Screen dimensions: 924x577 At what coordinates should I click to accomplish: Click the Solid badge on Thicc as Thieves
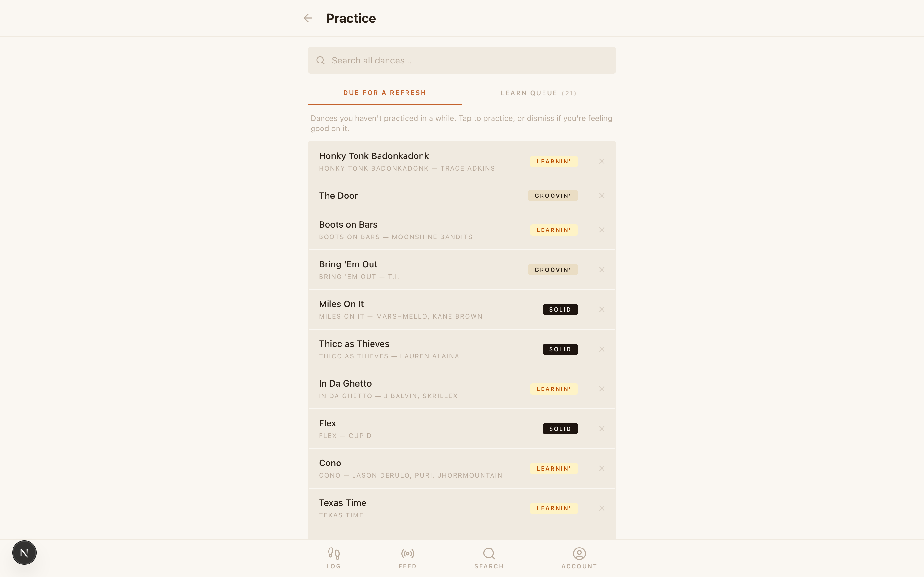pyautogui.click(x=560, y=349)
